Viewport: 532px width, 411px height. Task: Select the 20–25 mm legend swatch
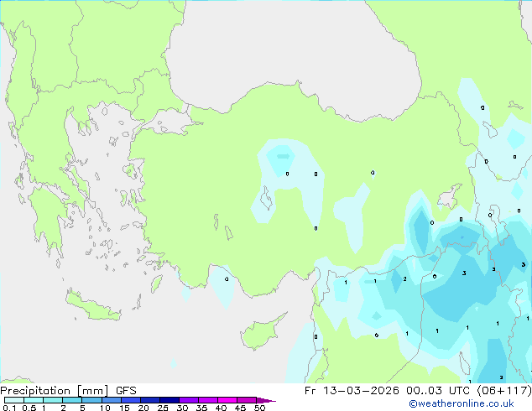pos(149,400)
